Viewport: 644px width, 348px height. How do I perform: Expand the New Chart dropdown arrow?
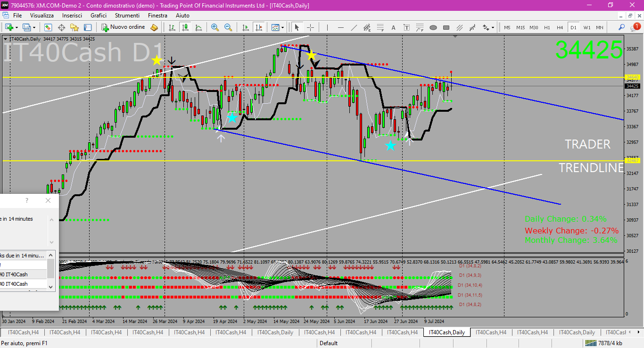coord(17,27)
